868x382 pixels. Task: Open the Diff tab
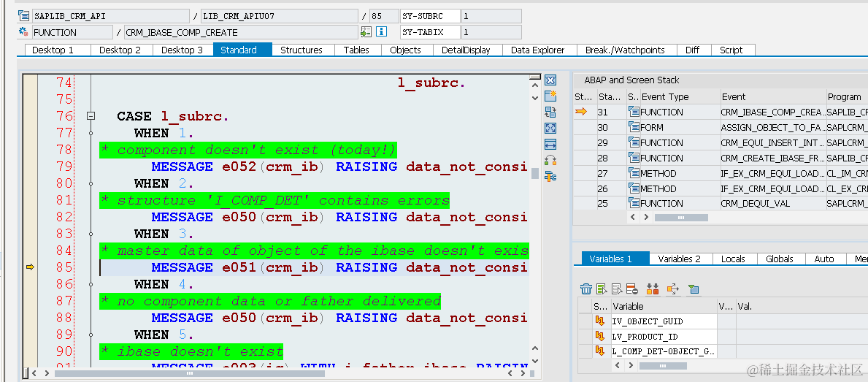click(x=693, y=50)
